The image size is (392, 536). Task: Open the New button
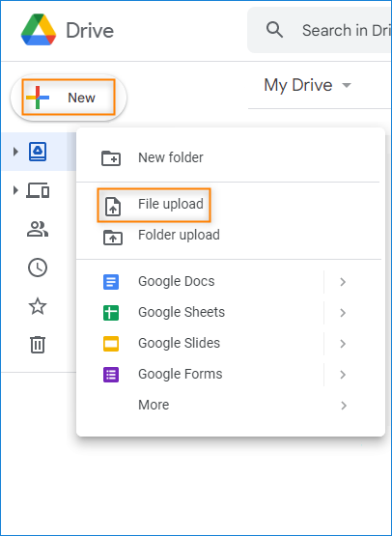[x=69, y=98]
